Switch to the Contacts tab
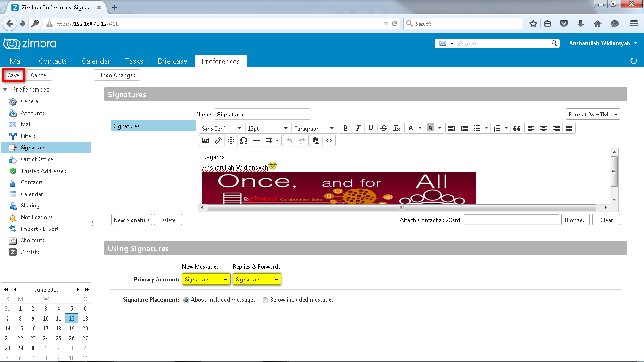Image resolution: width=644 pixels, height=362 pixels. (x=53, y=61)
